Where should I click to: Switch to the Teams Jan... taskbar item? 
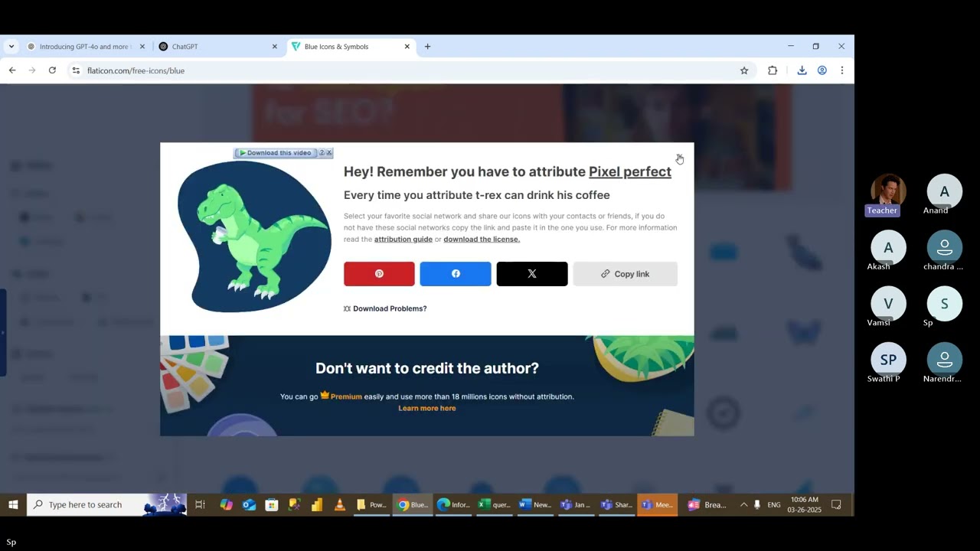point(576,505)
